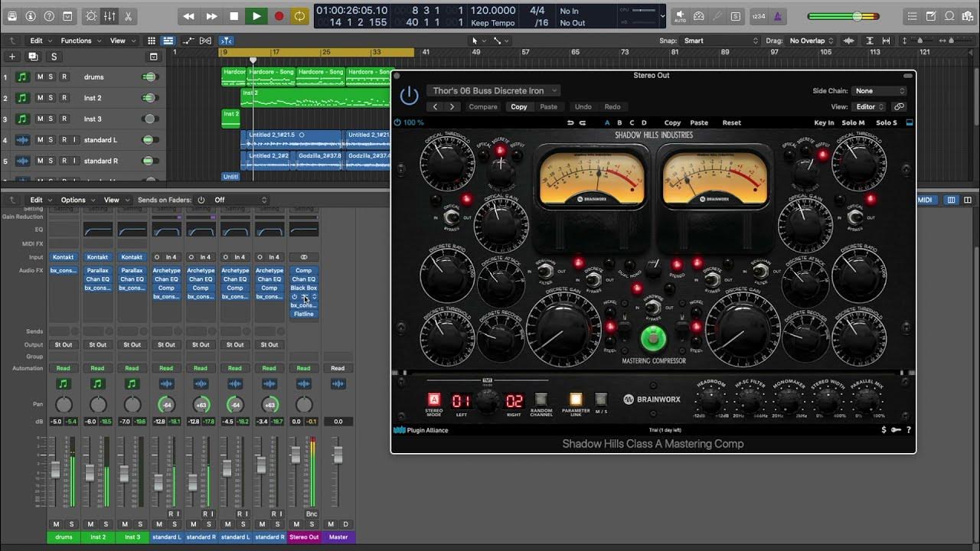Click the Stereo Width knob
980x551 pixels.
828,399
